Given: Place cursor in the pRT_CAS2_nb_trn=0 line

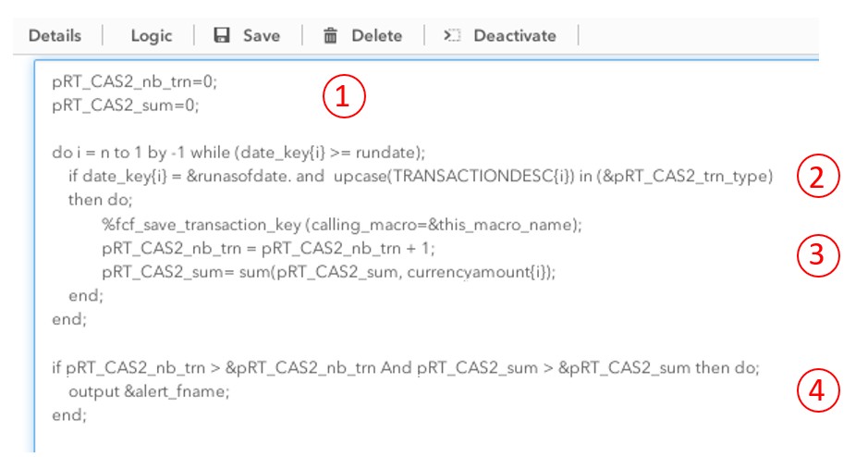Looking at the screenshot, I should [134, 81].
